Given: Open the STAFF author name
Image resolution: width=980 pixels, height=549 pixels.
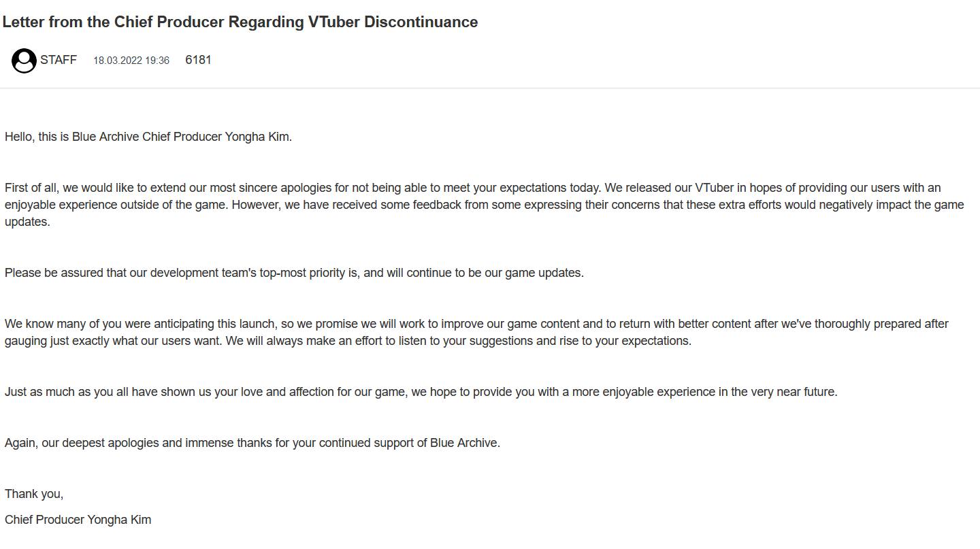Looking at the screenshot, I should [x=59, y=60].
